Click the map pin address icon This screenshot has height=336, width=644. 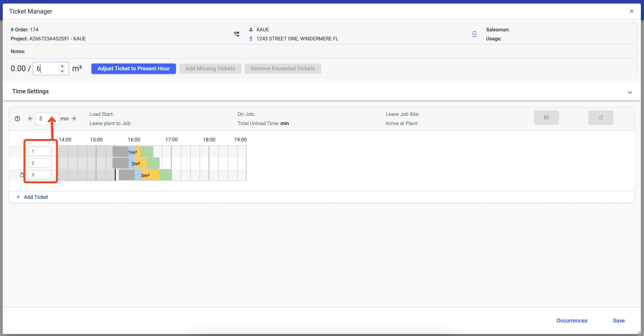[x=251, y=39]
